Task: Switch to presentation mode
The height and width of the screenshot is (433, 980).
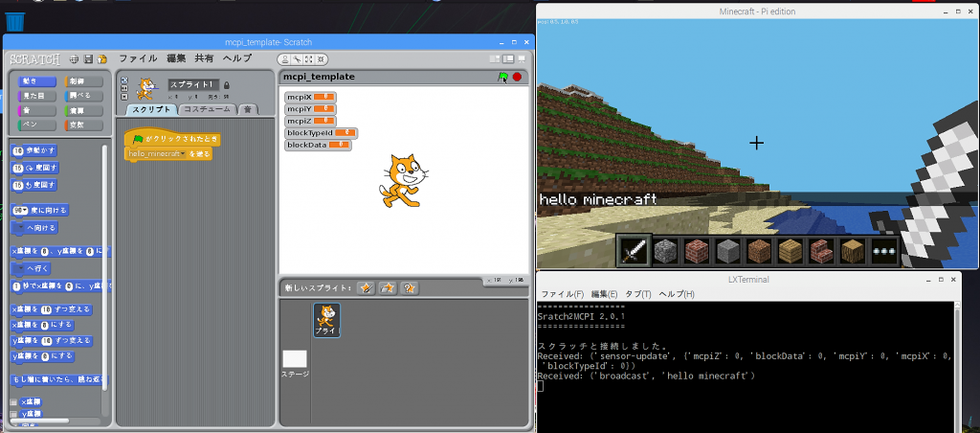Action: click(x=522, y=58)
